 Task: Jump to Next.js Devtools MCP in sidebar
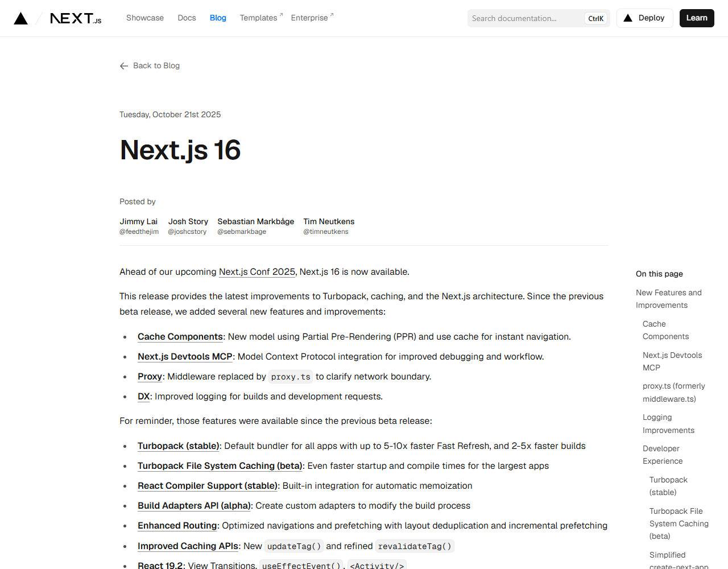coord(672,361)
